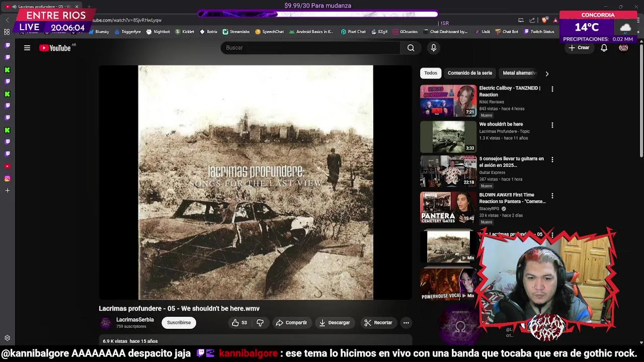Open the account avatar menu
This screenshot has height=362, width=644.
point(623,48)
